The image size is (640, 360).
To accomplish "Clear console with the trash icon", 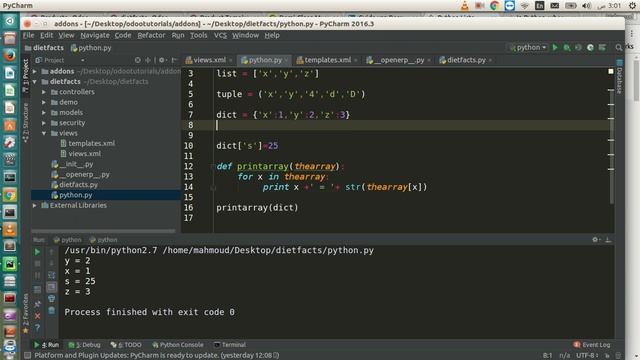I will pyautogui.click(x=51, y=311).
